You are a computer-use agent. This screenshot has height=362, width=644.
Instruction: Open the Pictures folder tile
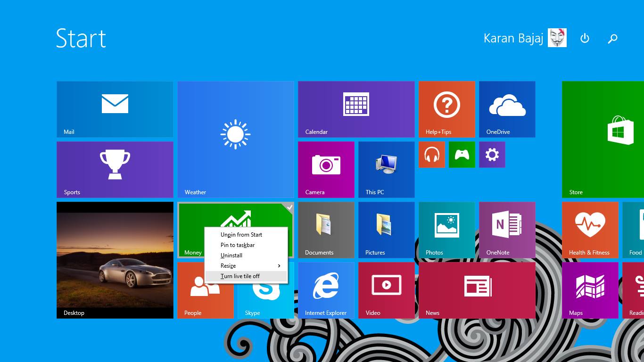387,230
